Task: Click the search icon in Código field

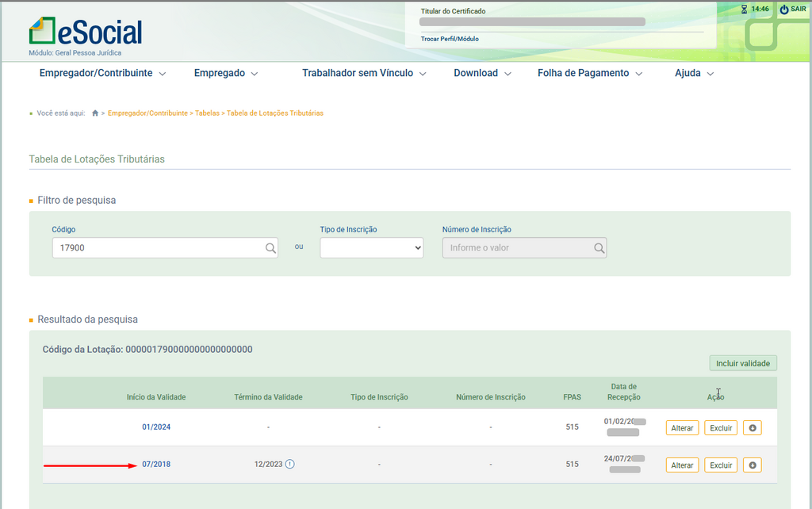Action: point(270,248)
